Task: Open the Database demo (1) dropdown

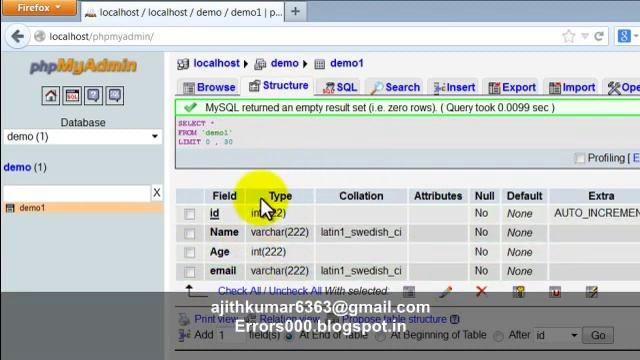Action: (82, 137)
